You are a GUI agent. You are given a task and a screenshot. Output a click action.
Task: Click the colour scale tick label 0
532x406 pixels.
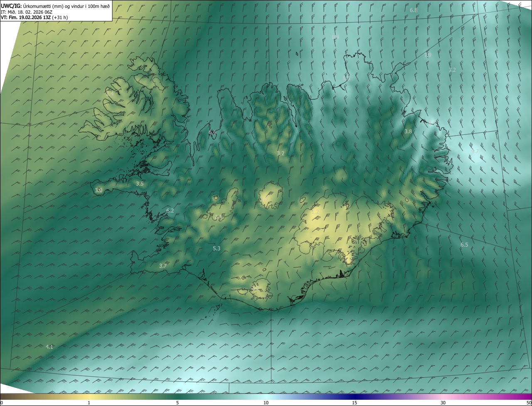pos(1,403)
